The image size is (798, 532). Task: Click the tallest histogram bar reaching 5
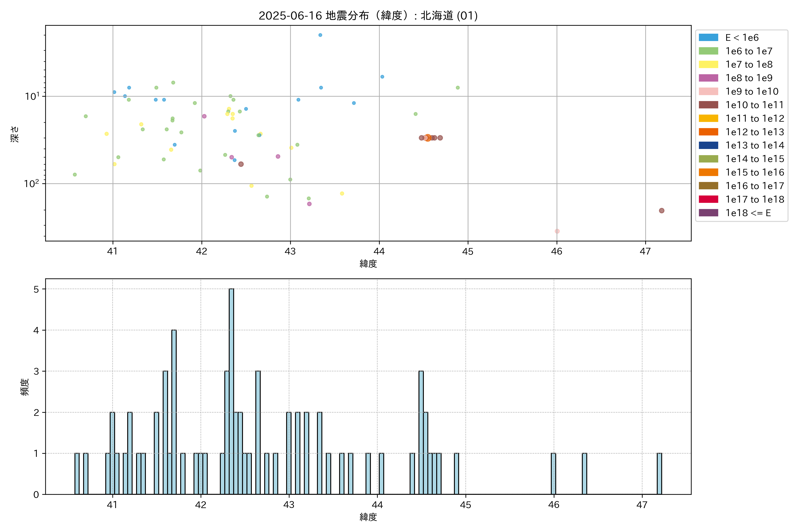tap(231, 391)
